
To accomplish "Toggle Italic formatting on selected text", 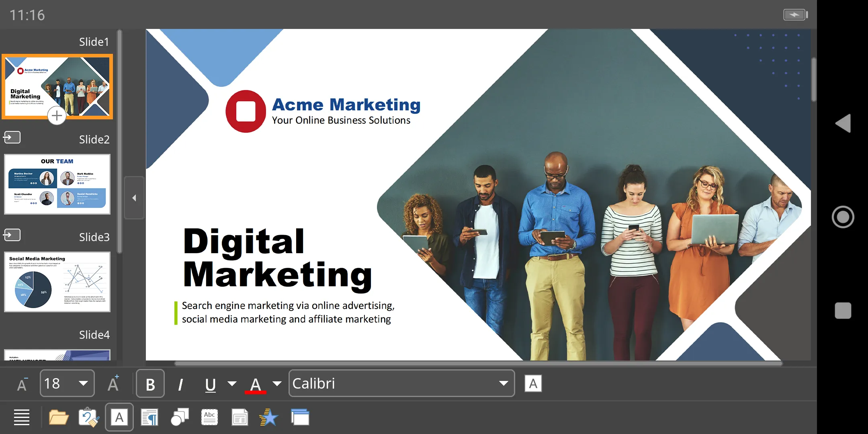I will coord(180,384).
